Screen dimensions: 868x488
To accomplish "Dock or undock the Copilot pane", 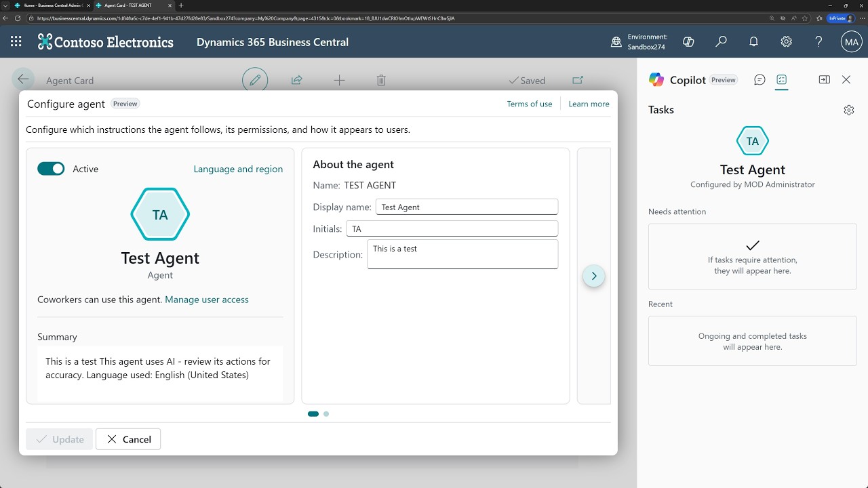I will pos(825,79).
